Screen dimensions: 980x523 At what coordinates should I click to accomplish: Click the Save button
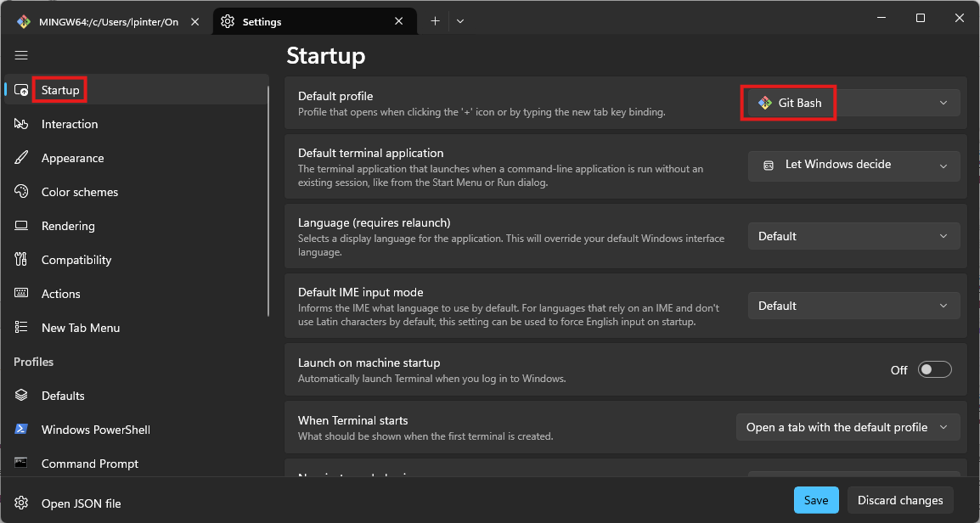pyautogui.click(x=816, y=500)
